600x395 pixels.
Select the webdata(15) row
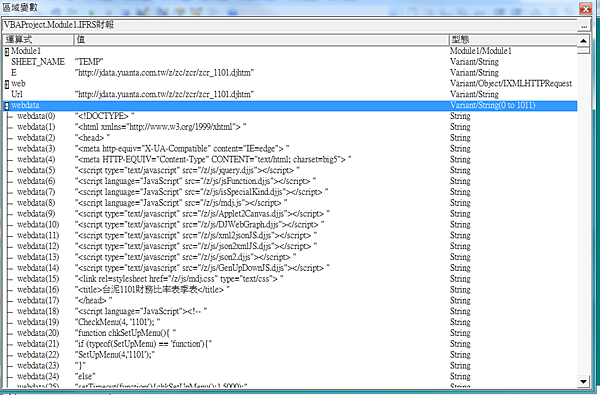[290, 279]
